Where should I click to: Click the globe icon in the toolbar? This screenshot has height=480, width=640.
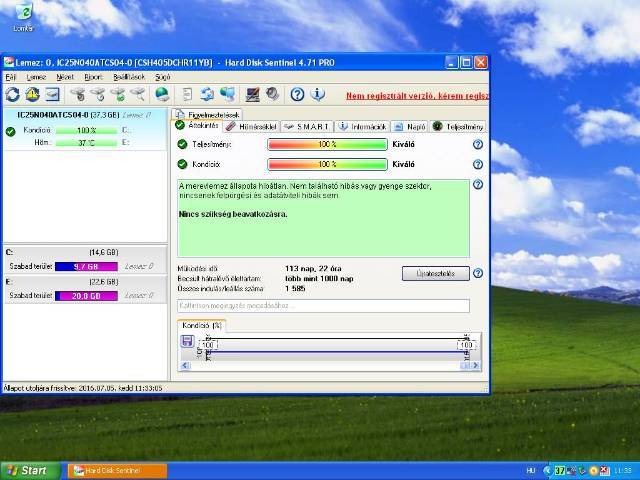(162, 95)
